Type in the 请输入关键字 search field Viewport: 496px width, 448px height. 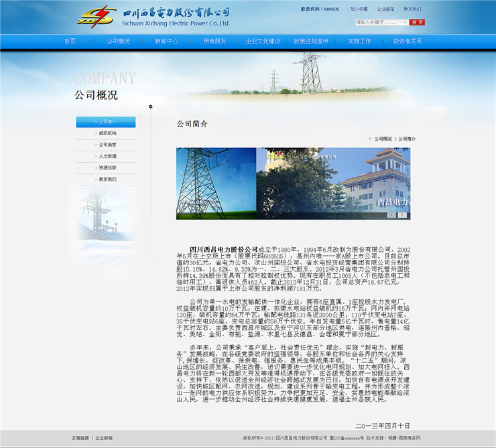(x=378, y=22)
